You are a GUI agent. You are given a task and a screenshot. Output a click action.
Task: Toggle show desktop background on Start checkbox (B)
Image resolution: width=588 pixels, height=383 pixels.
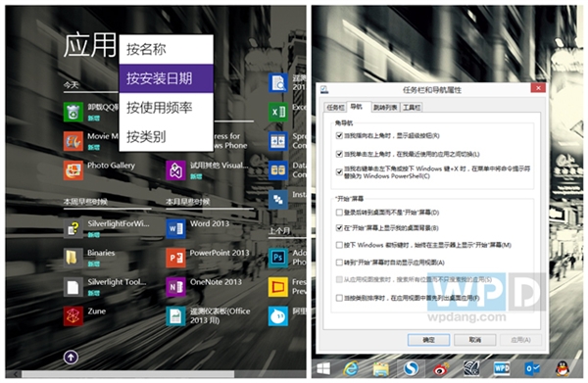(339, 228)
